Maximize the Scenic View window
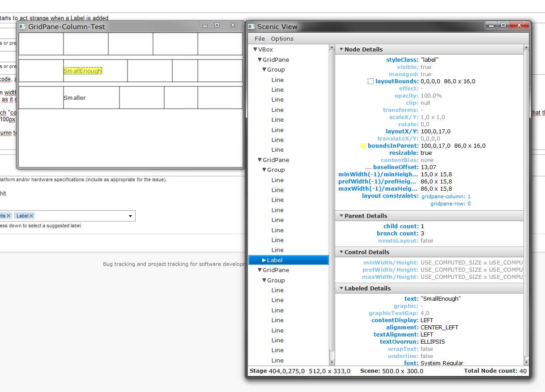 (x=503, y=26)
